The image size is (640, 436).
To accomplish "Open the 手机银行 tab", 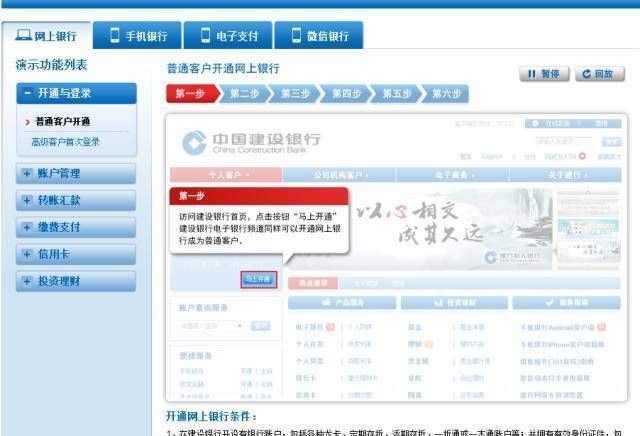I will 137,36.
